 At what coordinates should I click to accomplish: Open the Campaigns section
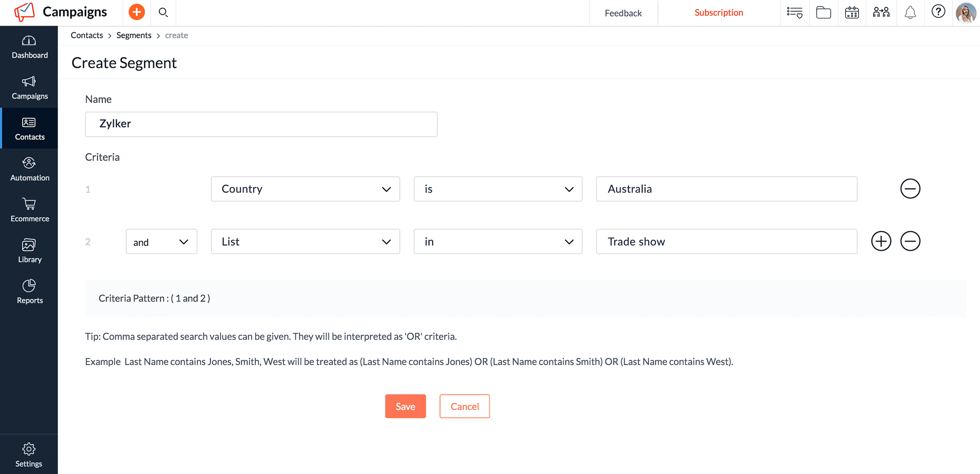tap(29, 88)
